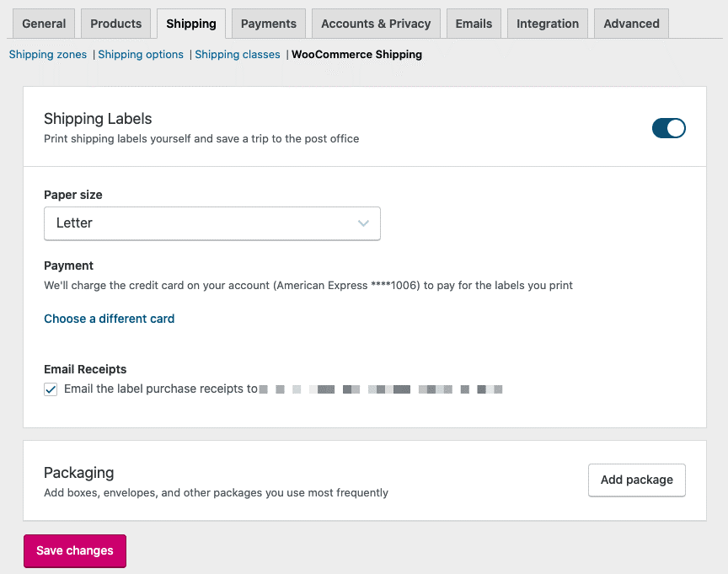Go to Shipping options sub-section
This screenshot has height=574, width=728.
(141, 55)
